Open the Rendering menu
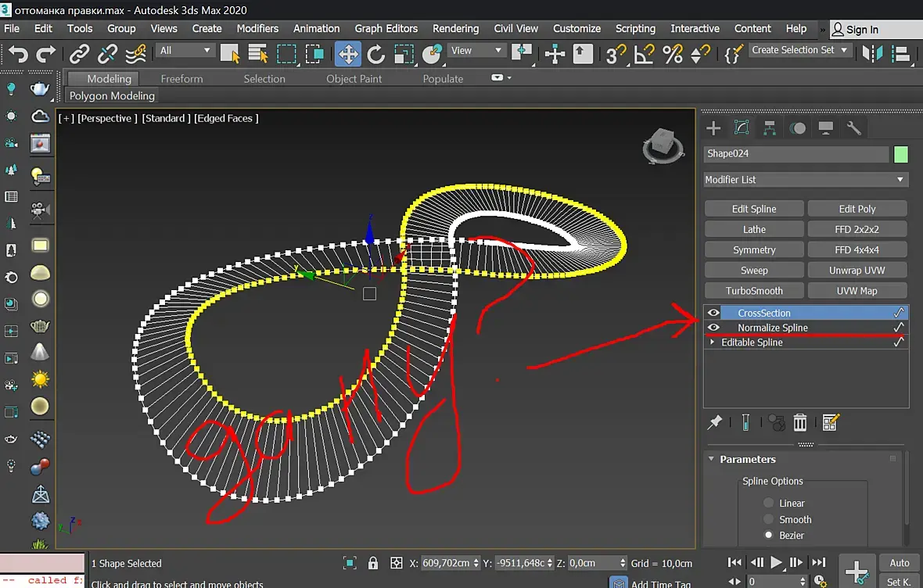 pos(455,28)
